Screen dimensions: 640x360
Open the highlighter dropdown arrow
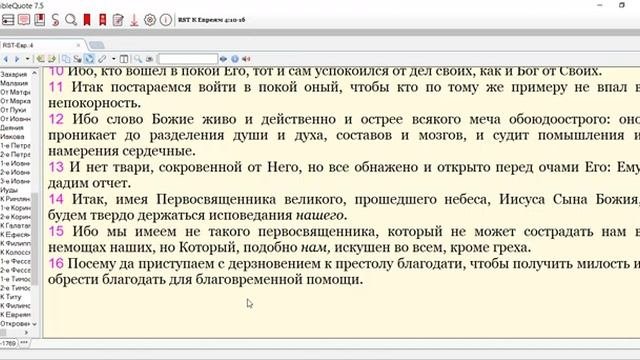(x=113, y=59)
